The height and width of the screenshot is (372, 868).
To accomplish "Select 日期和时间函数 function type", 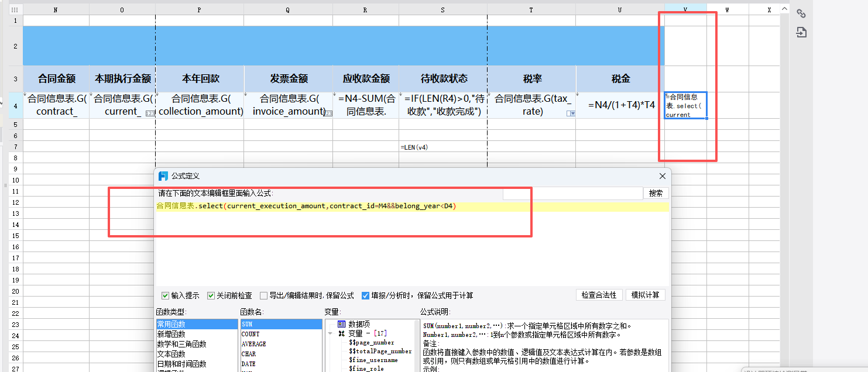I will click(196, 364).
